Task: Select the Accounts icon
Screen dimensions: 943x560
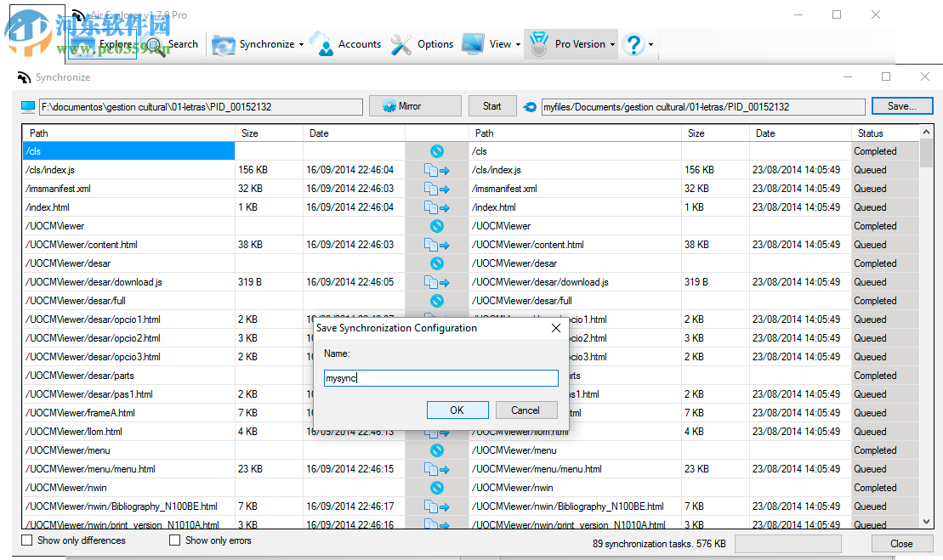Action: pos(323,44)
